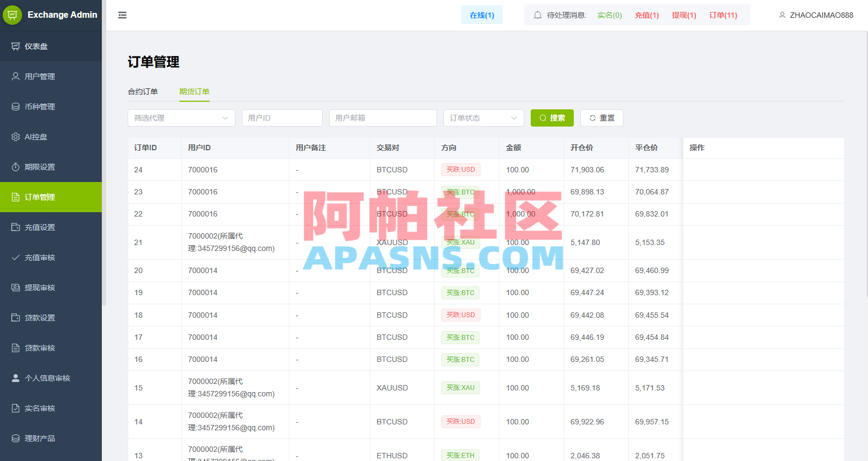Click the 理财产品 sidebar icon
The height and width of the screenshot is (461, 868).
point(16,438)
